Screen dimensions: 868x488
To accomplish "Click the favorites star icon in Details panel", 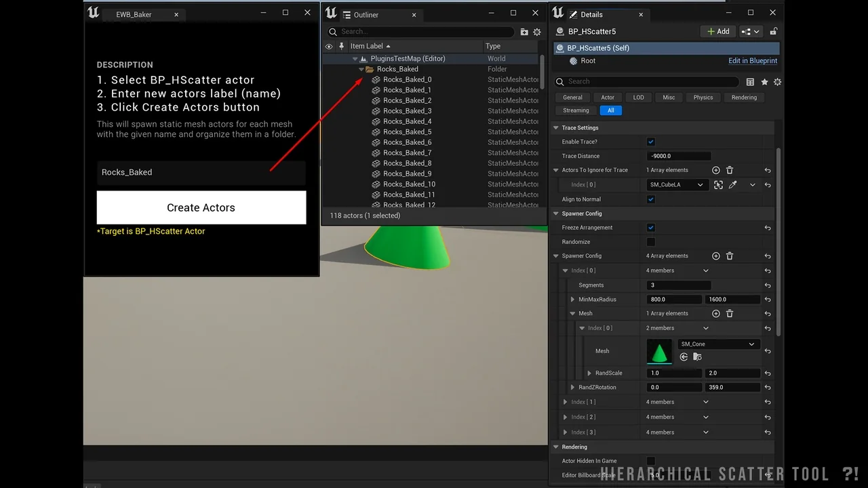I will (765, 81).
